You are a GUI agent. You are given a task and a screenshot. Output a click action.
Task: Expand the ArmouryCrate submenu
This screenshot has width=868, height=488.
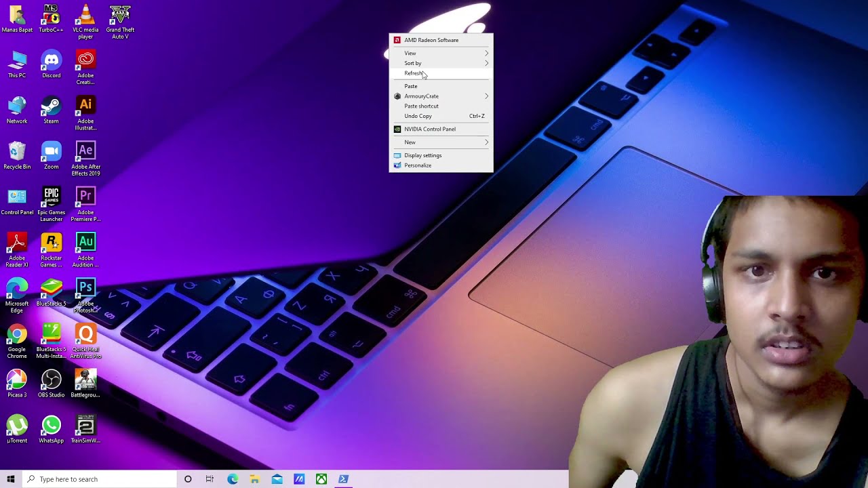[x=441, y=96]
